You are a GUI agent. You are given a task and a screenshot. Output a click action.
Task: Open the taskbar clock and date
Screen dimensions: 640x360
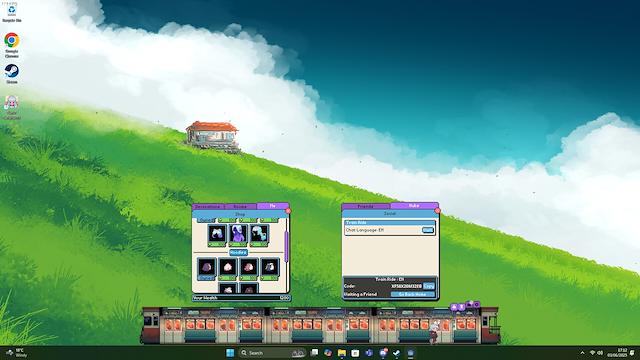pos(618,353)
